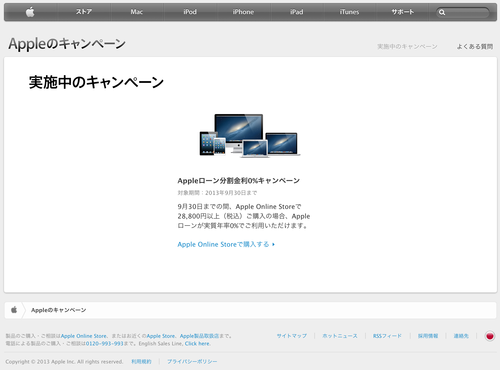The width and height of the screenshot is (500, 370).
Task: Open the footer Apple Online Store link
Action: coord(84,336)
